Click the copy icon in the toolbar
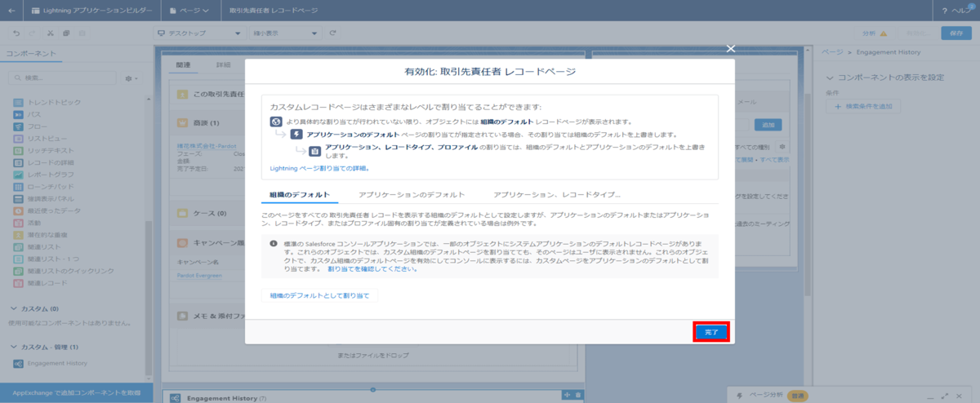The image size is (980, 403). (66, 33)
